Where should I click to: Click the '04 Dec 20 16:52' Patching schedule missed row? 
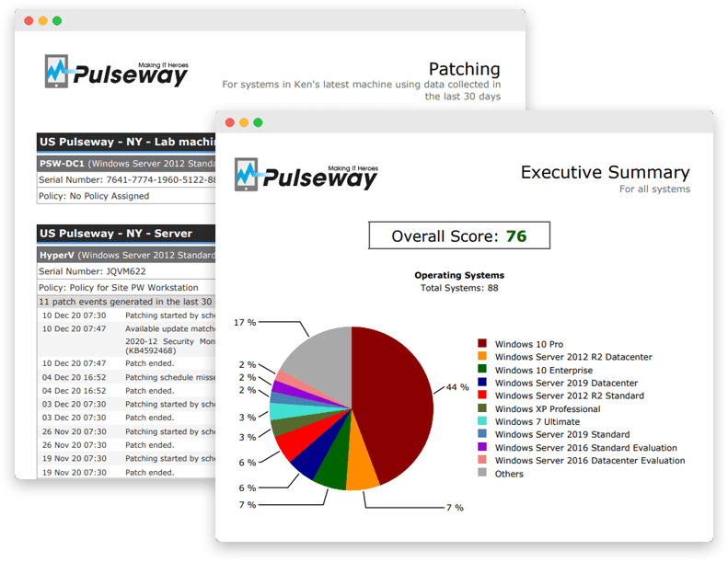pyautogui.click(x=126, y=377)
